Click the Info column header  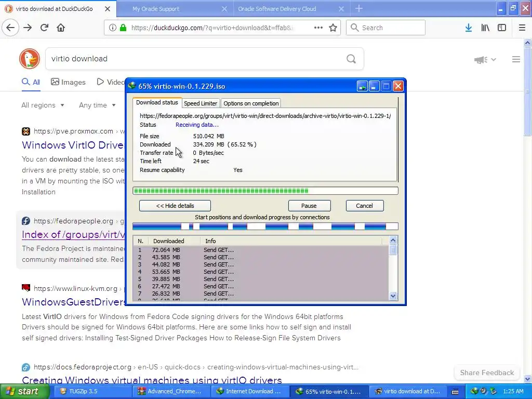point(291,241)
